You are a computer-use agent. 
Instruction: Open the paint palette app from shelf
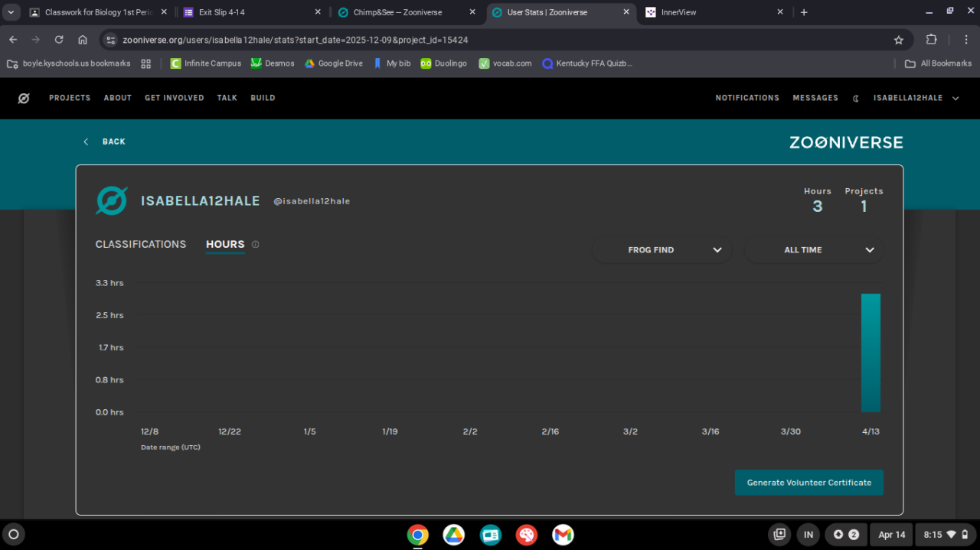click(x=527, y=535)
